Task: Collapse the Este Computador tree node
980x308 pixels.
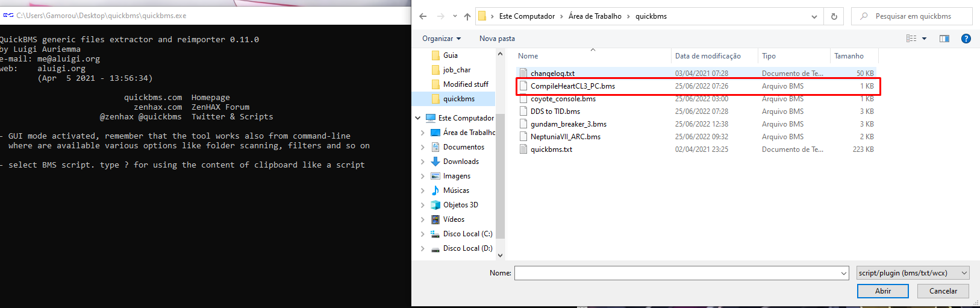Action: (x=418, y=118)
